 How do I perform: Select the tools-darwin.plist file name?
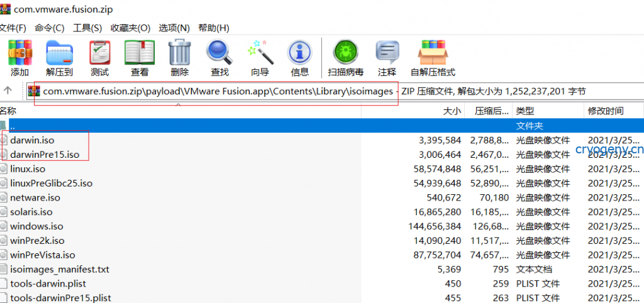click(48, 284)
